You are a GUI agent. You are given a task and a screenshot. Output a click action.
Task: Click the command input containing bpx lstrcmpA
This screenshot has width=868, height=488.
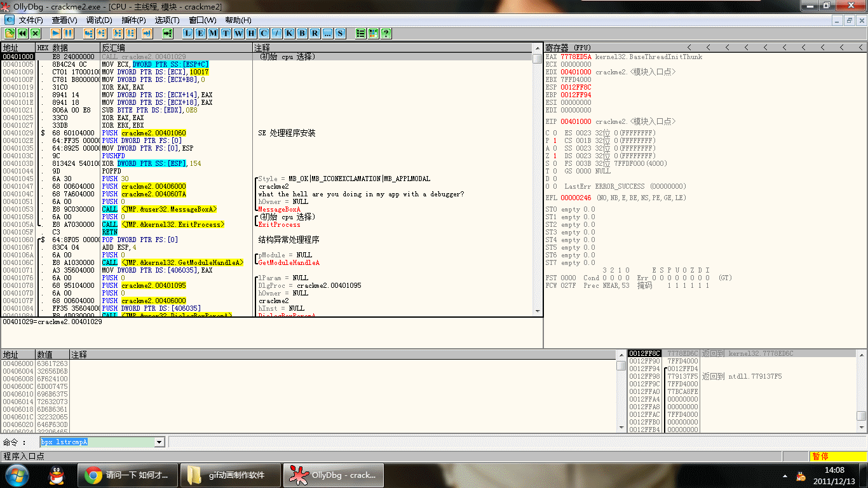(x=97, y=442)
